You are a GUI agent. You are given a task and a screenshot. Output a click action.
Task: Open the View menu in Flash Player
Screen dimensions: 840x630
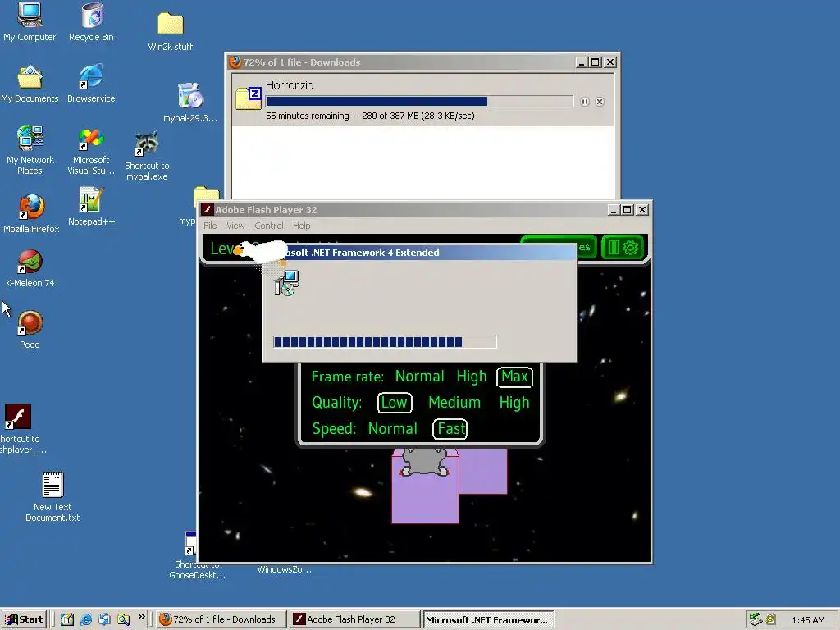pyautogui.click(x=235, y=226)
